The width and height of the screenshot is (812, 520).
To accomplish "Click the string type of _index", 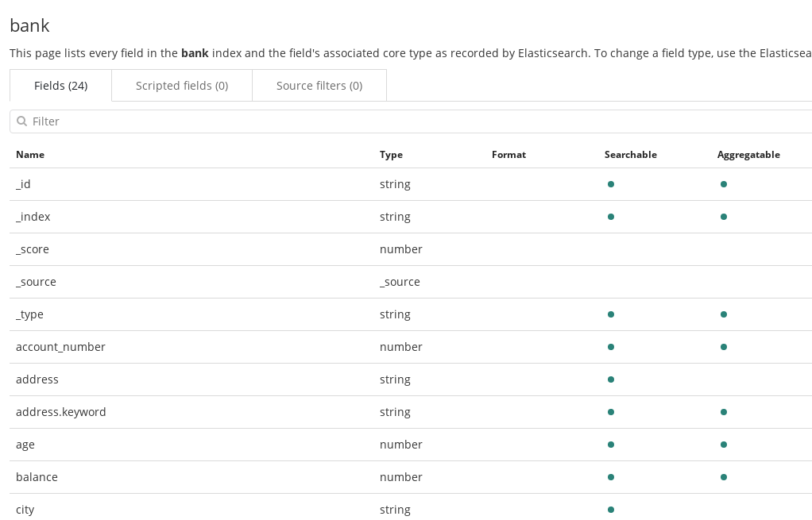I will tap(395, 217).
